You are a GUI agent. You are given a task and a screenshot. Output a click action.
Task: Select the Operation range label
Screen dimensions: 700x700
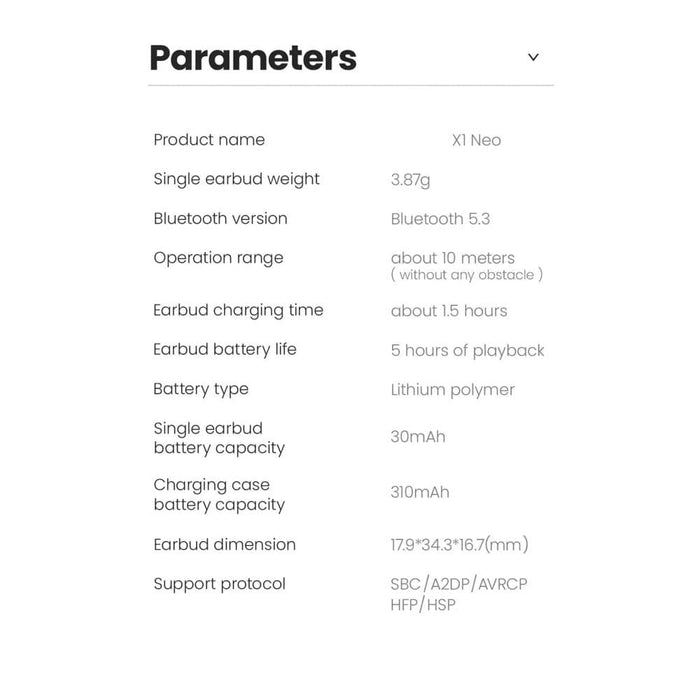tap(218, 257)
